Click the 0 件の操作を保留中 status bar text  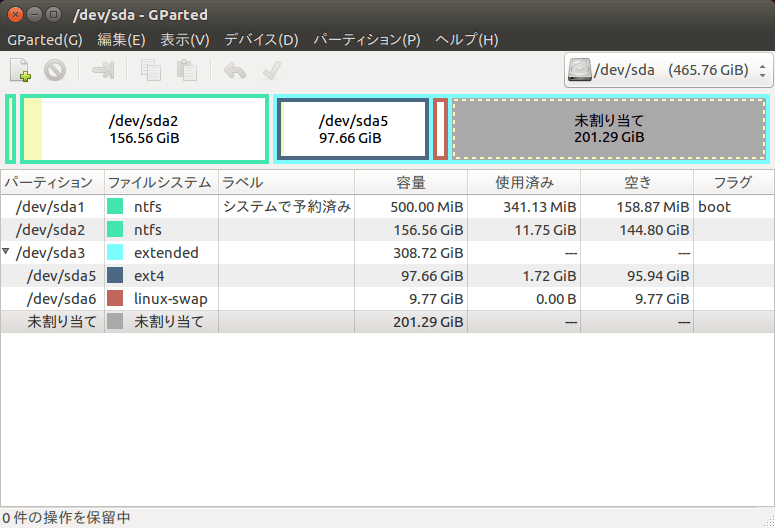pos(66,518)
